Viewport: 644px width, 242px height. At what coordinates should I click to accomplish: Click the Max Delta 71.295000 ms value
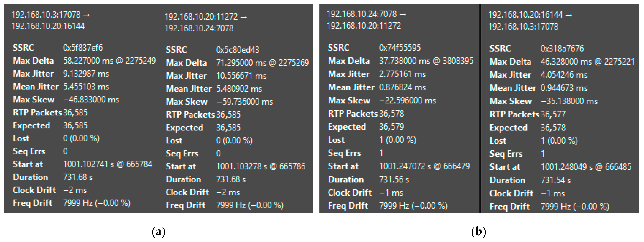click(262, 63)
